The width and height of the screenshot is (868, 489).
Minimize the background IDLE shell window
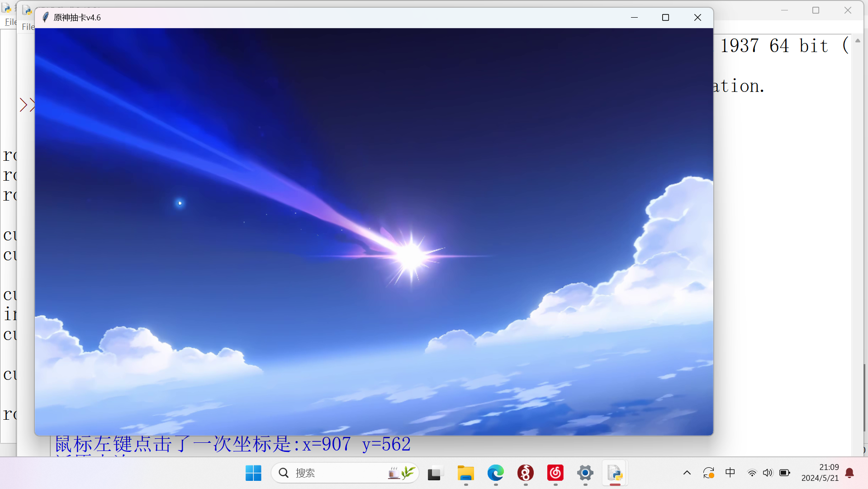784,10
